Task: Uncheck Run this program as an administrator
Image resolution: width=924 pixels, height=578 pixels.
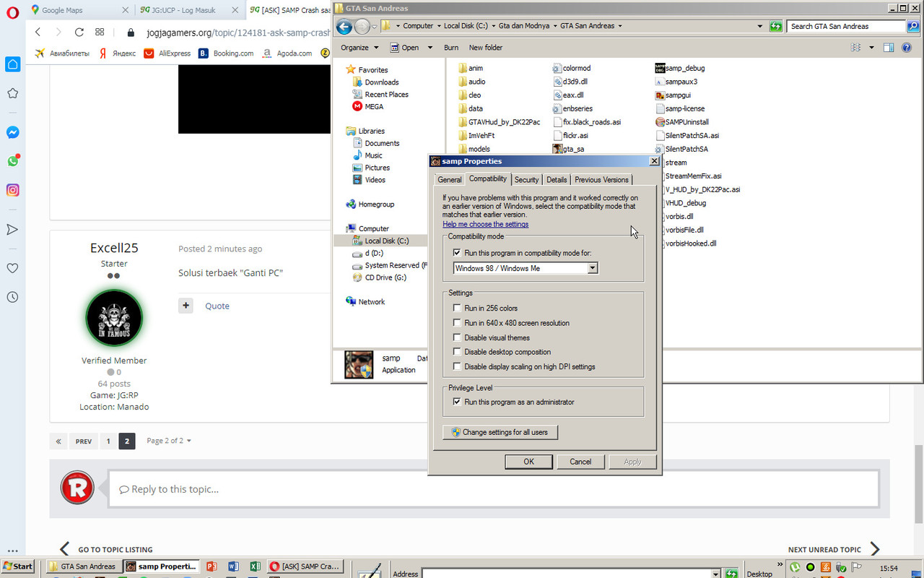Action: point(457,402)
